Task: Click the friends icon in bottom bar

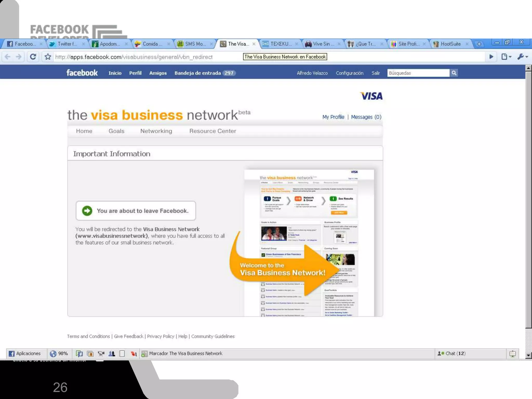Action: tap(112, 354)
